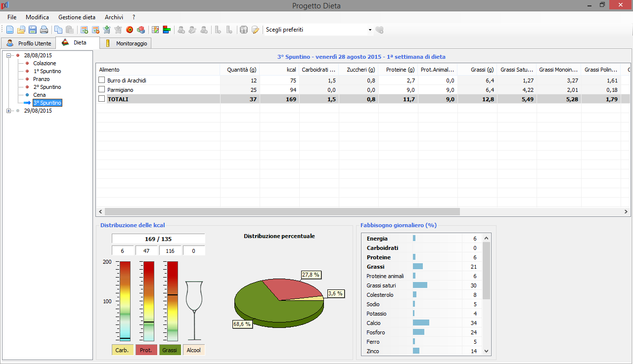Select Pranzo in the meal tree
633x364 pixels.
pyautogui.click(x=41, y=79)
